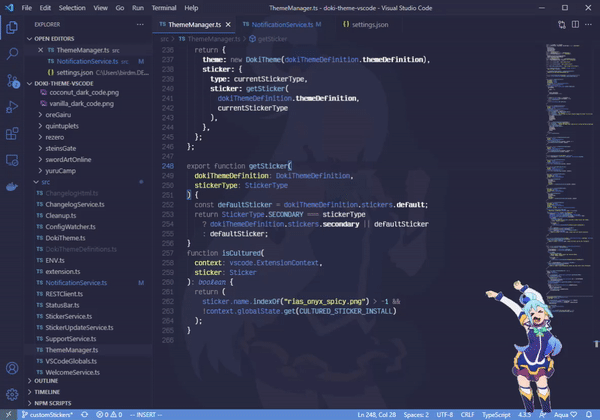The height and width of the screenshot is (420, 600).
Task: Click the Ln 248, Col 28 position
Action: 377,415
